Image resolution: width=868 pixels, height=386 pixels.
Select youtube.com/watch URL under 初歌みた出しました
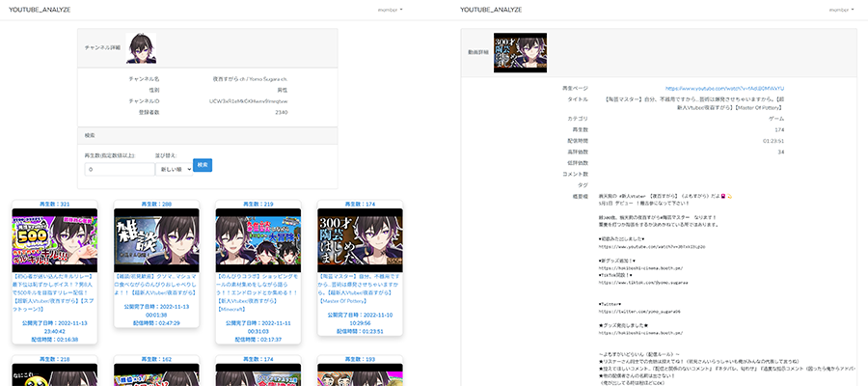tap(652, 246)
